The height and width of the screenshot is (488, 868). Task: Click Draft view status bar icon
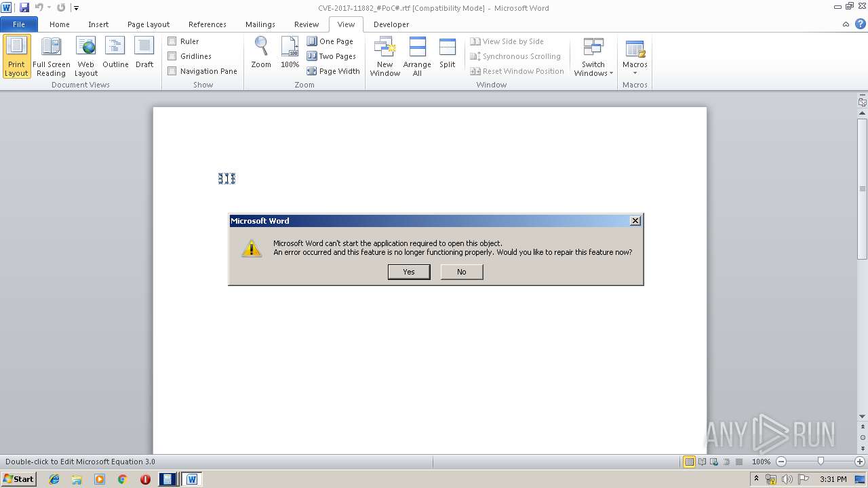coord(738,462)
